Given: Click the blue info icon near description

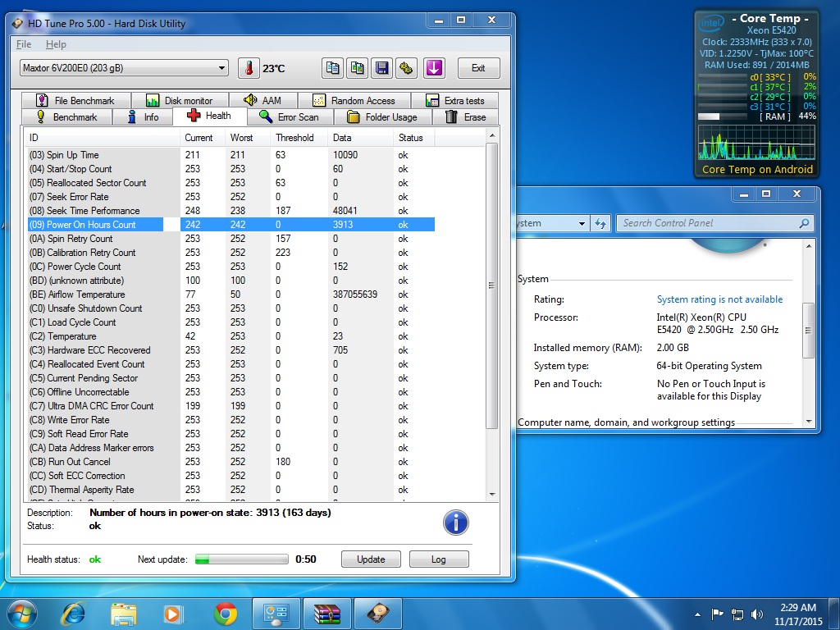Looking at the screenshot, I should click(x=455, y=523).
